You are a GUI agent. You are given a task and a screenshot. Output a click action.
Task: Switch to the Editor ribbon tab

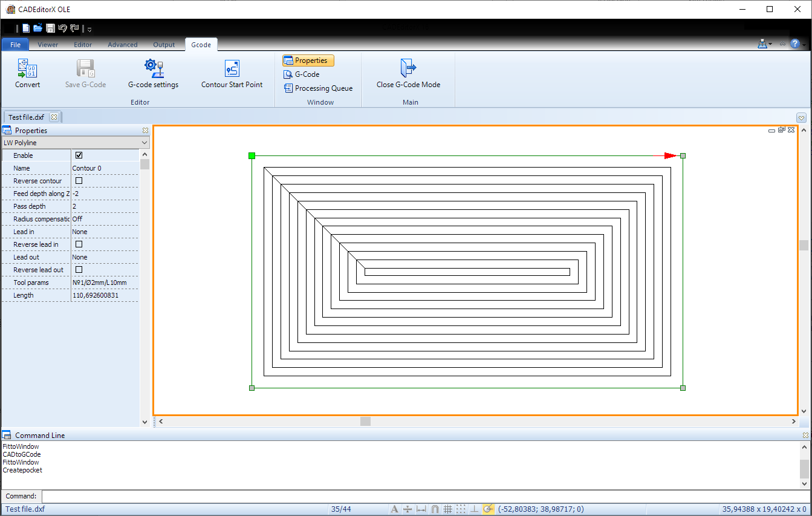(x=83, y=45)
